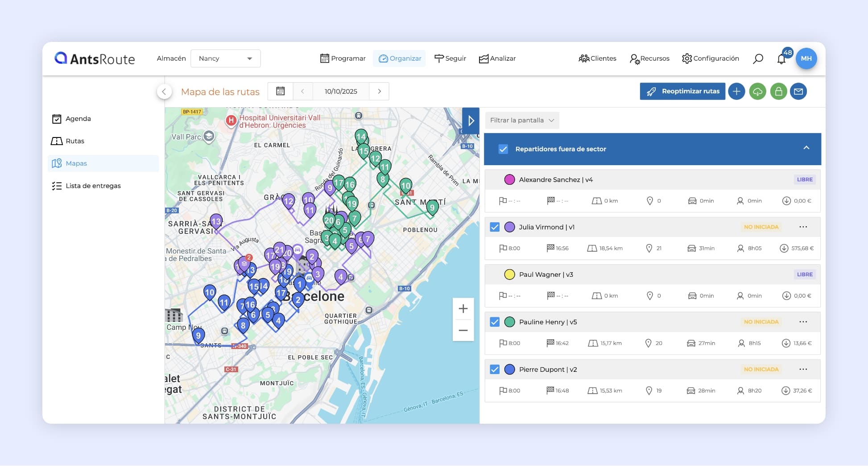Open Lista de entregas in the sidebar
This screenshot has width=868, height=466.
[93, 186]
